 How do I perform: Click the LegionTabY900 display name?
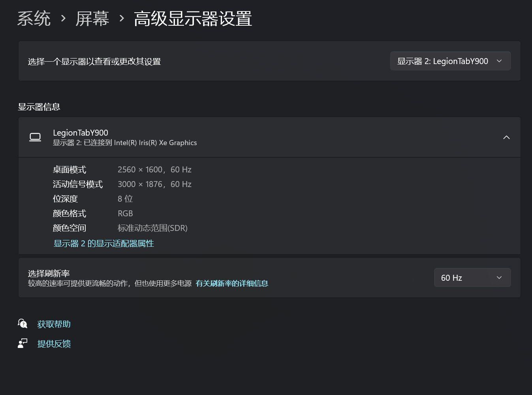[81, 133]
